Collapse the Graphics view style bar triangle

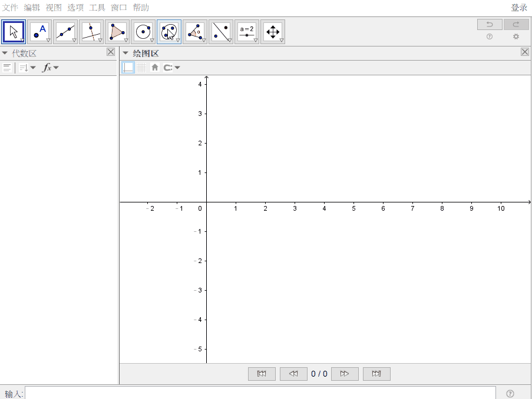coord(125,53)
